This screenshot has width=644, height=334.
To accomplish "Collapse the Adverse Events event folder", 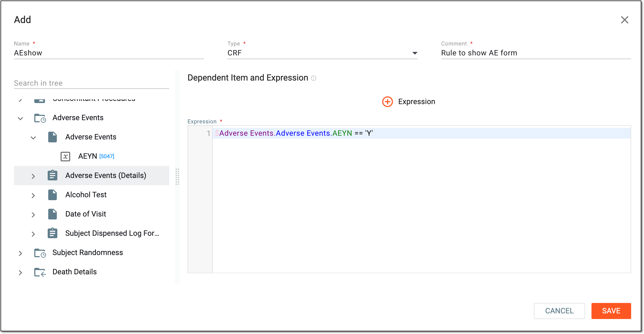I will tap(20, 118).
